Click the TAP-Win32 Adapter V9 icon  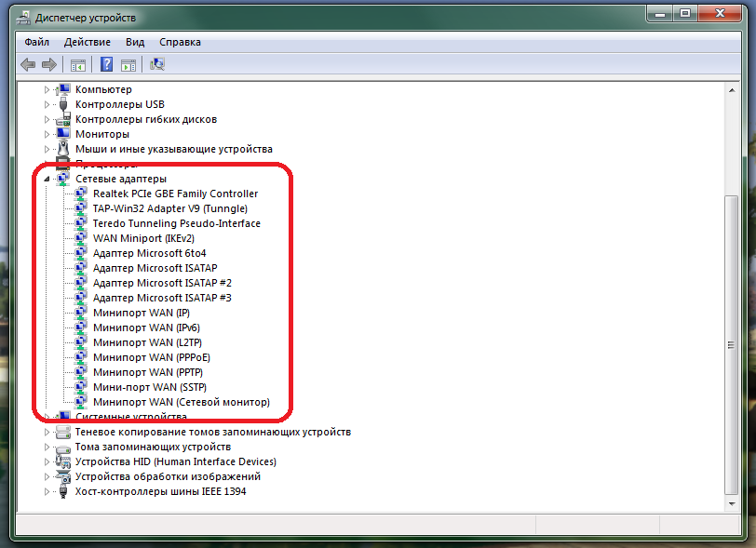click(x=81, y=208)
